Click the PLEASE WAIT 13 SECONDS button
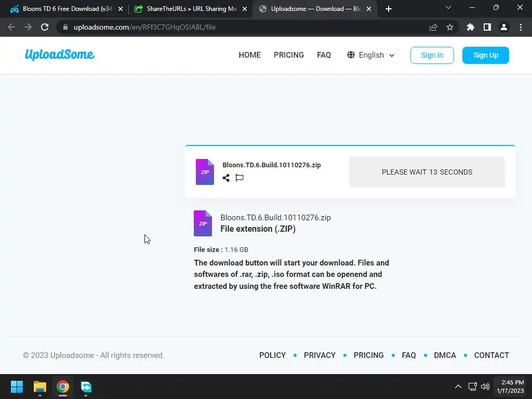This screenshot has height=399, width=532. pyautogui.click(x=427, y=172)
